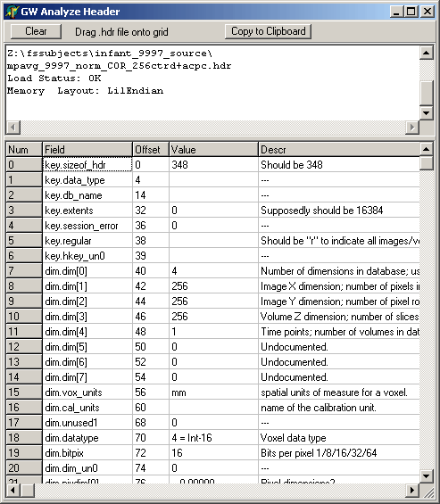Select the key.db_name field cell

pos(87,194)
